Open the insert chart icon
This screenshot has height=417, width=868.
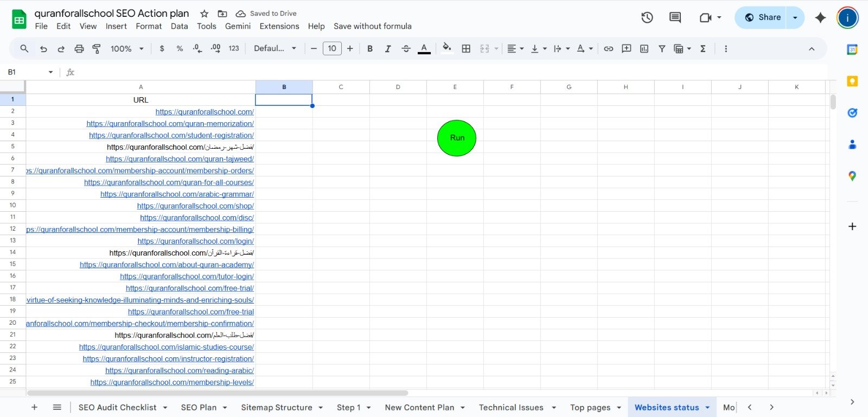[x=644, y=49]
